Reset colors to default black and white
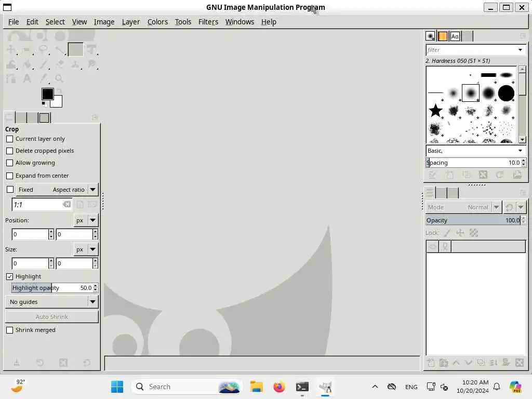 tap(44, 104)
